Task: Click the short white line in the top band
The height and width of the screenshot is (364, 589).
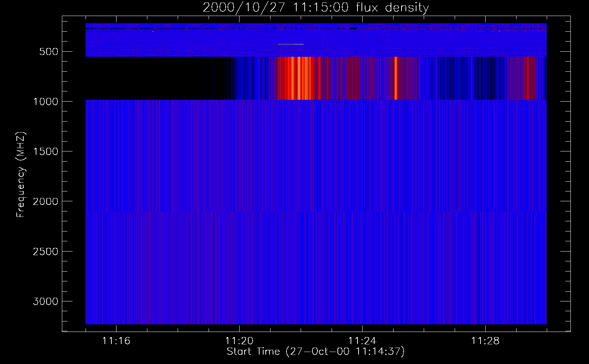Action: (291, 44)
